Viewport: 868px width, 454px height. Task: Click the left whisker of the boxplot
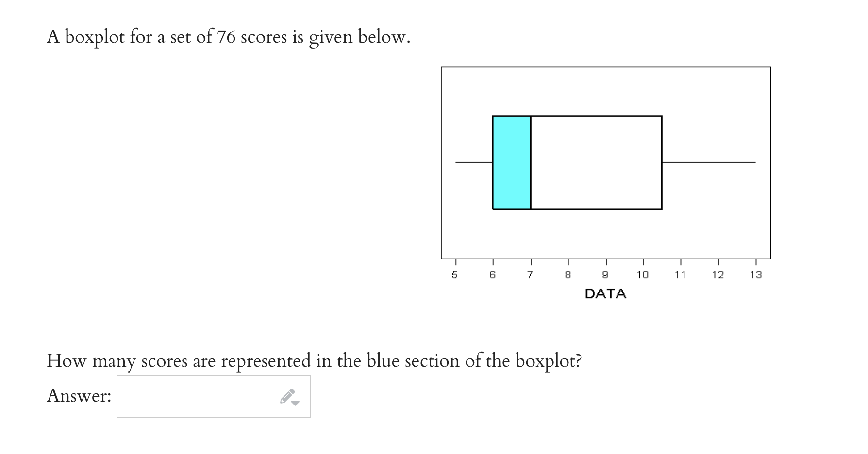tap(473, 162)
